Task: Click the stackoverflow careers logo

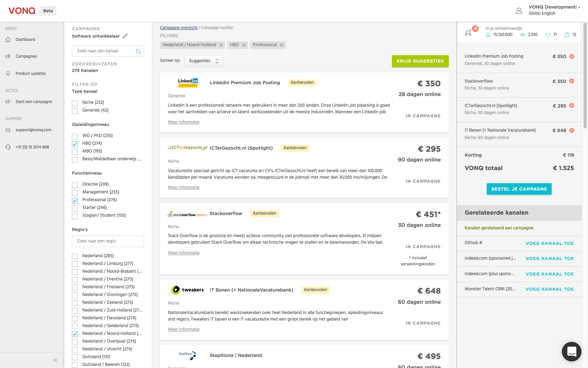Action: pos(187,214)
